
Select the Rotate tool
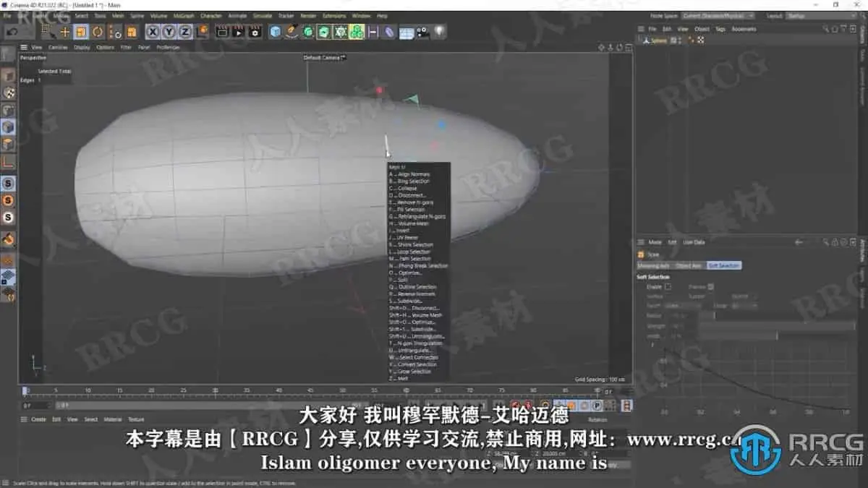[x=98, y=32]
